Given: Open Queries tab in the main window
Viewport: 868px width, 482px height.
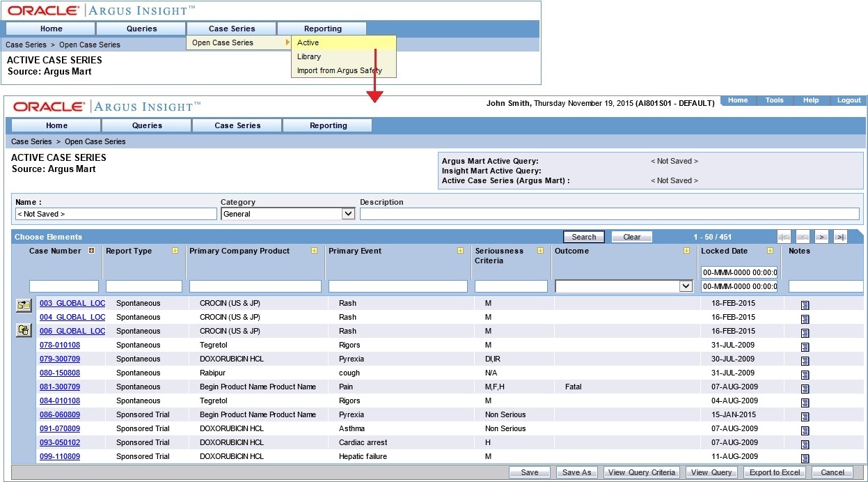Looking at the screenshot, I should tap(147, 125).
